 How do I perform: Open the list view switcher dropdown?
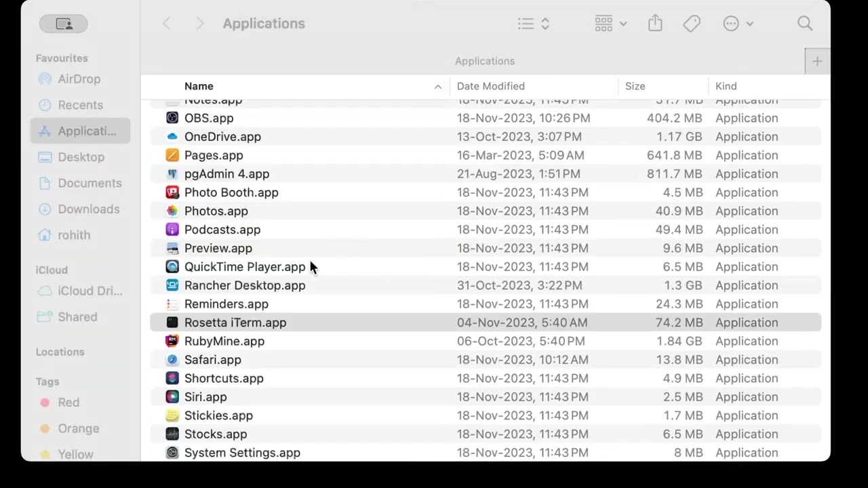(x=534, y=24)
